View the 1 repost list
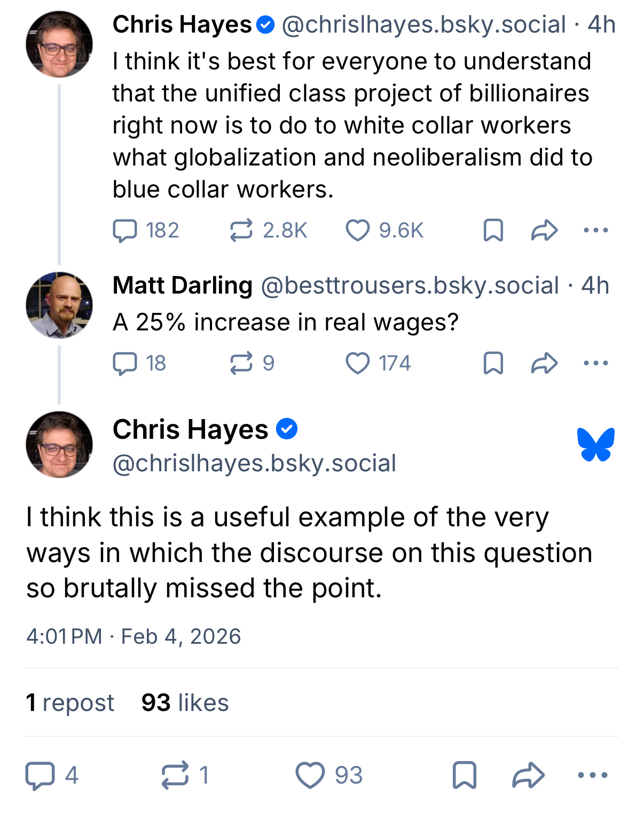This screenshot has width=644, height=814. 70,702
